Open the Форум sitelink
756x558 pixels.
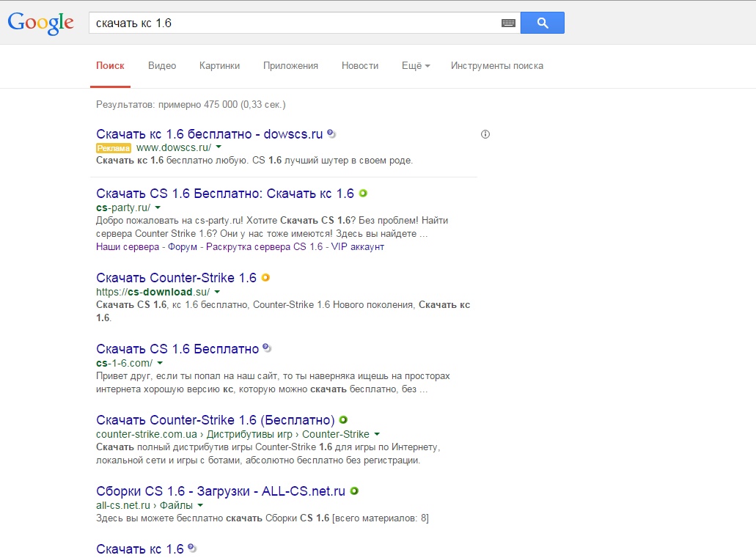[x=183, y=247]
